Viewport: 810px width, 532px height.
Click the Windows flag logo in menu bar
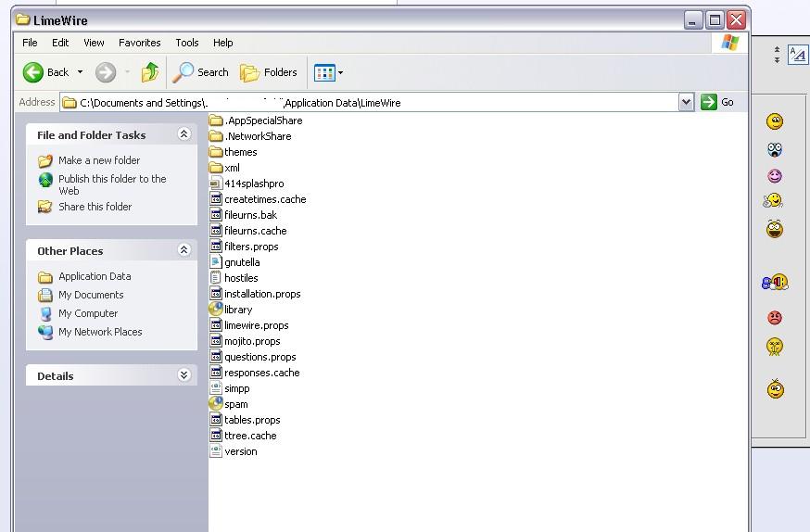click(x=729, y=43)
